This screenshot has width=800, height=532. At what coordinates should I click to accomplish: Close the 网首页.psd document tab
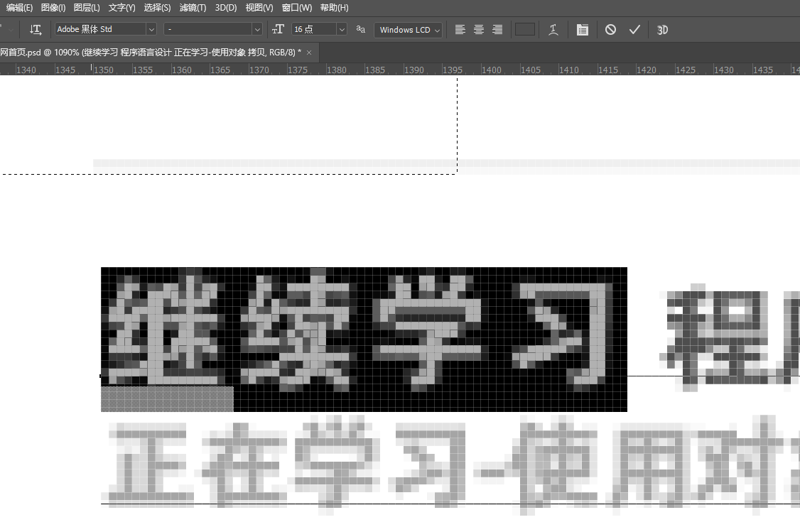click(308, 53)
